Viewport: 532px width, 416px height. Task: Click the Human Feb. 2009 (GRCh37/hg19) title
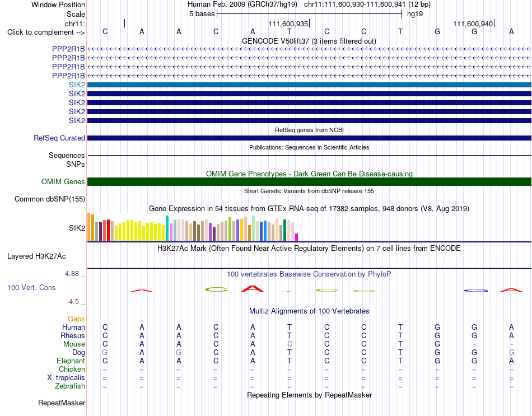tap(242, 4)
